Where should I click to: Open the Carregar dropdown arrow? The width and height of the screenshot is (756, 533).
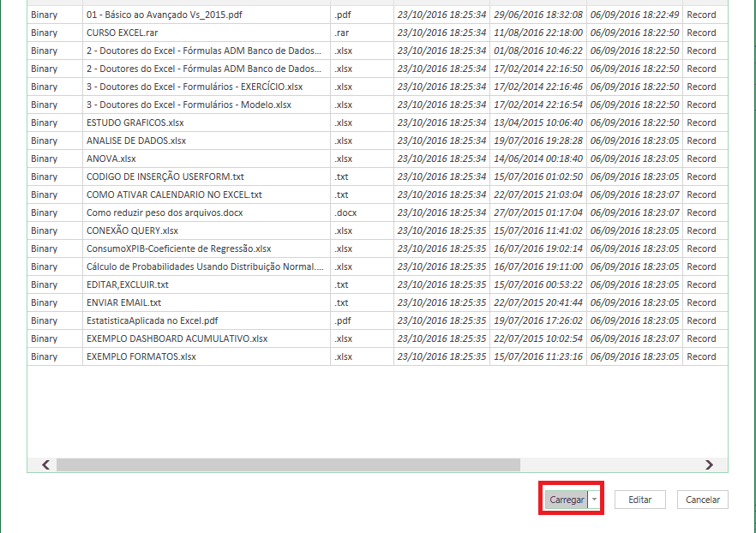point(595,500)
